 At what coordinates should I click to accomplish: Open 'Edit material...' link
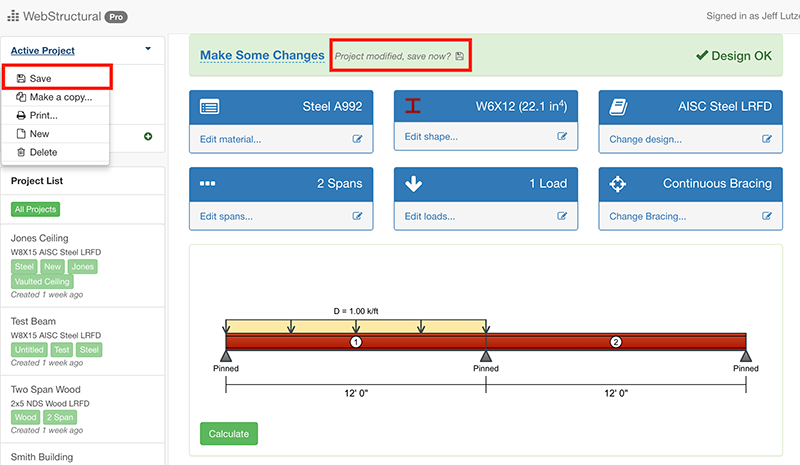[231, 139]
